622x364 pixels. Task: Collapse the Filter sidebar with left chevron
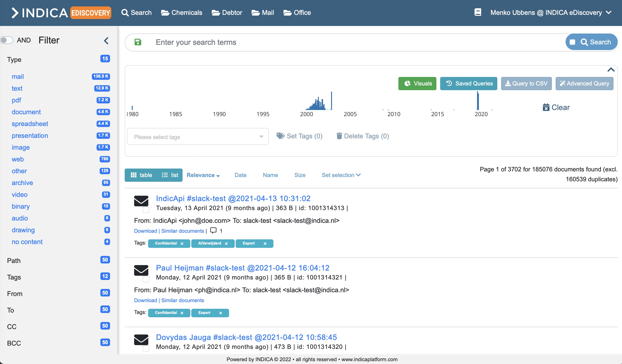coord(106,40)
